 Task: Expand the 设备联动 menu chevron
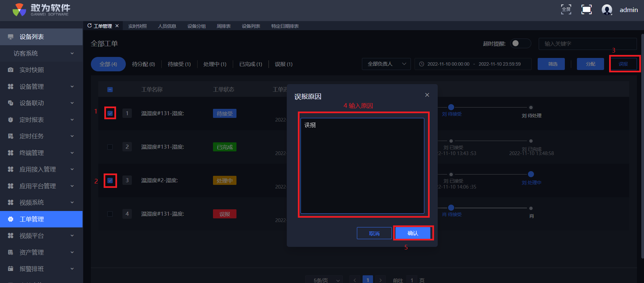(x=72, y=103)
